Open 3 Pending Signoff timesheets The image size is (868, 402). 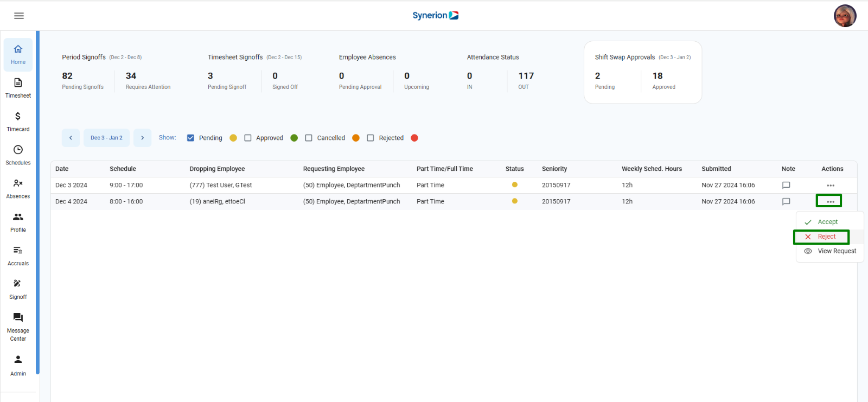point(227,80)
